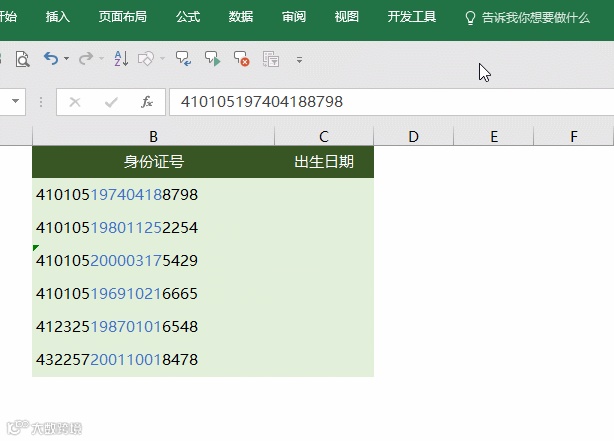Image resolution: width=614 pixels, height=441 pixels.
Task: Click the delete comment icon
Action: tap(242, 59)
